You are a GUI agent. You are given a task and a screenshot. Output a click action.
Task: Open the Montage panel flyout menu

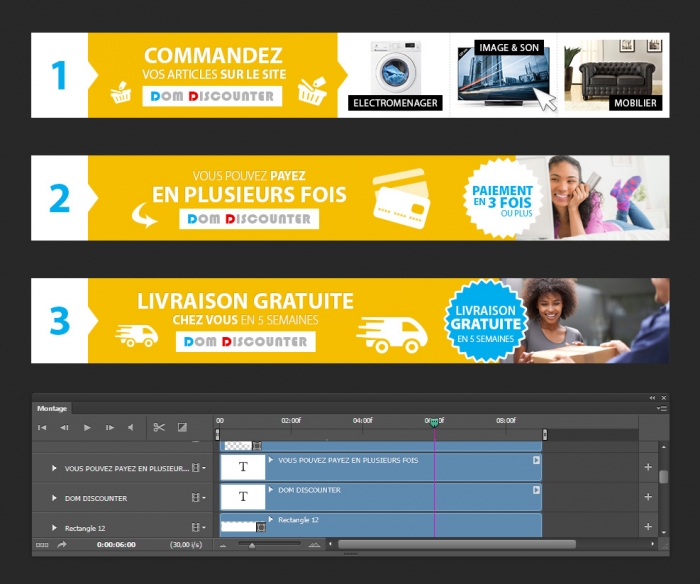point(662,409)
